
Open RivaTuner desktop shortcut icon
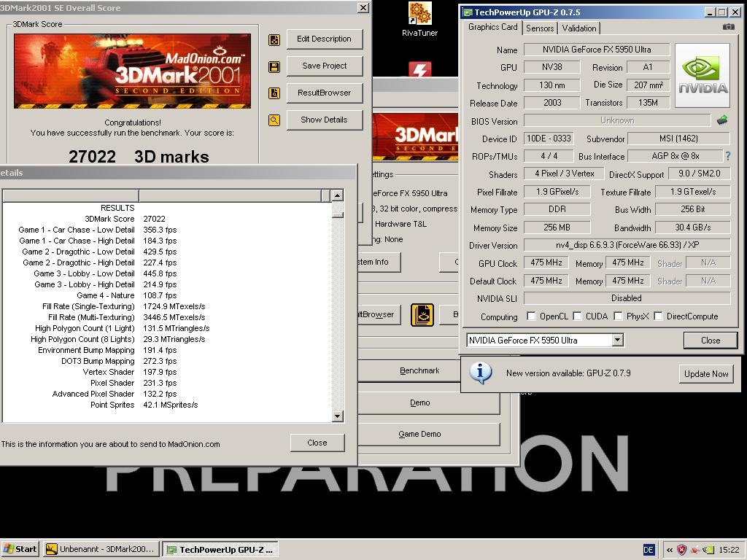pyautogui.click(x=419, y=13)
